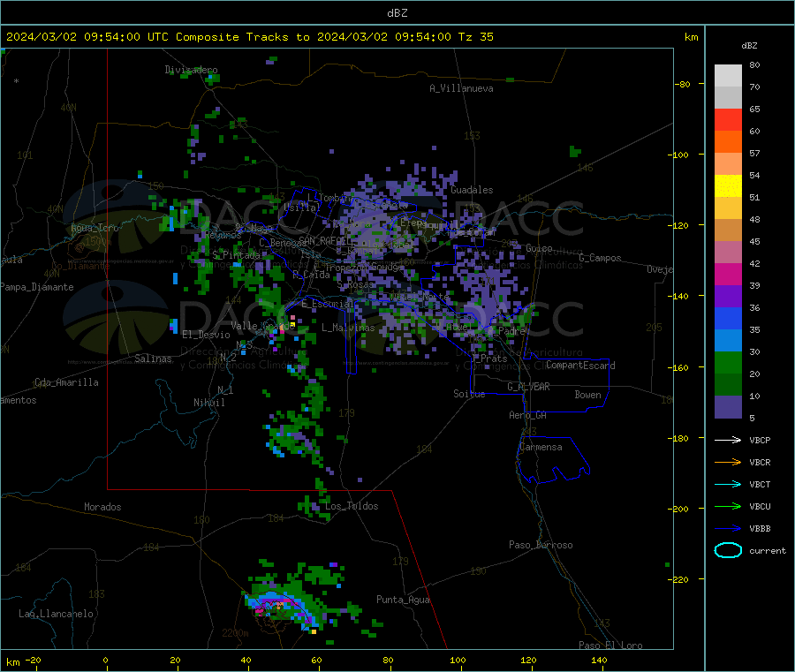Click the 'Bowen' map label

(x=588, y=395)
